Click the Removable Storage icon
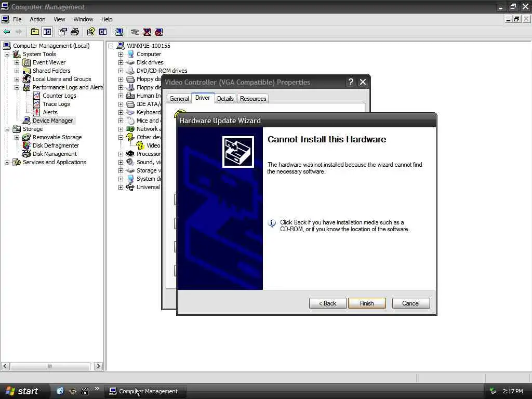The height and width of the screenshot is (399, 532). coord(26,137)
